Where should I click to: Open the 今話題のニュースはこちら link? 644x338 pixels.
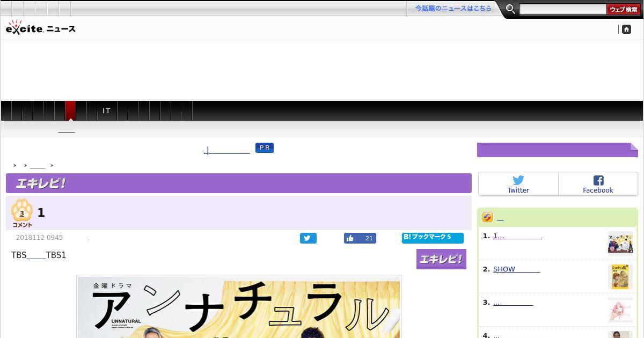[453, 9]
